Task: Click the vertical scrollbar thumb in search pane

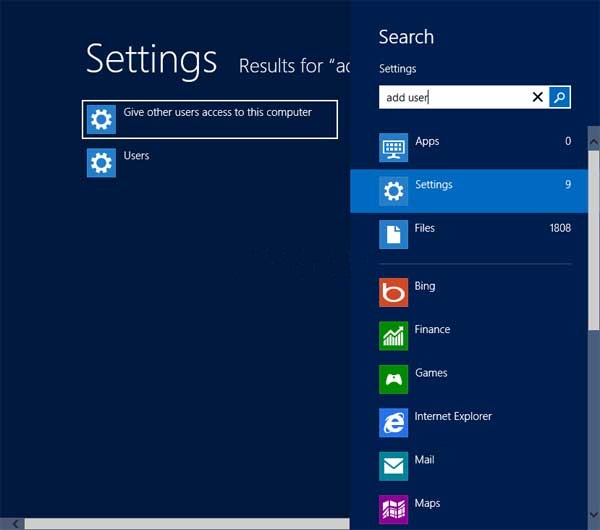Action: [x=594, y=240]
